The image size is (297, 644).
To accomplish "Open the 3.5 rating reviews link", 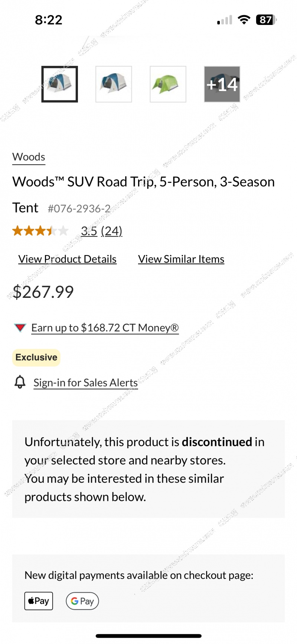I will pos(101,231).
